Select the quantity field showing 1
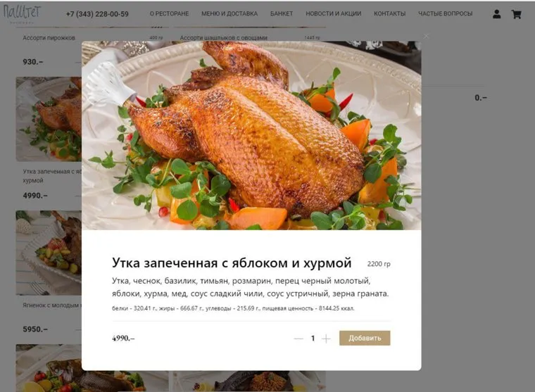Viewport: 535px width, 392px height. 313,339
